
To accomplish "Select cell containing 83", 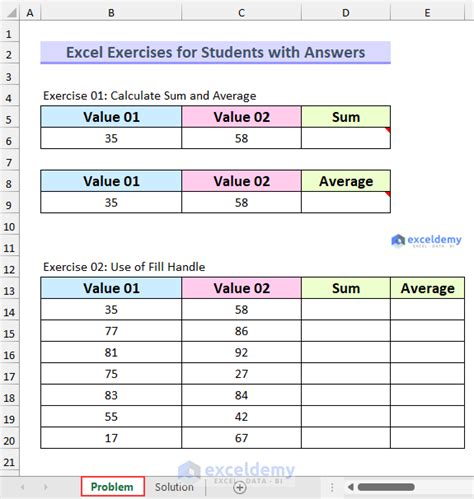I will (111, 395).
